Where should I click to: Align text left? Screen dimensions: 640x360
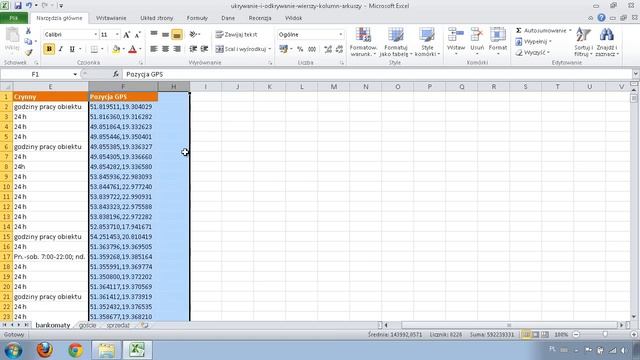154,49
